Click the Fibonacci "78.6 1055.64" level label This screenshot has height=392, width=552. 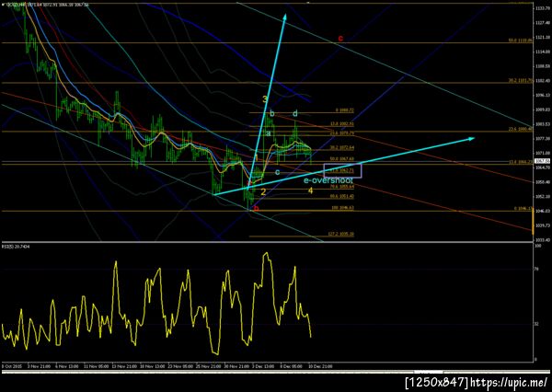pos(342,186)
